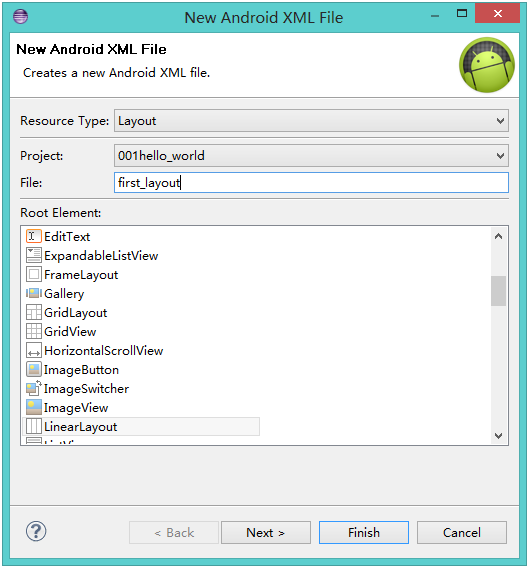This screenshot has width=529, height=568.
Task: Open the help question mark icon
Action: [x=36, y=531]
